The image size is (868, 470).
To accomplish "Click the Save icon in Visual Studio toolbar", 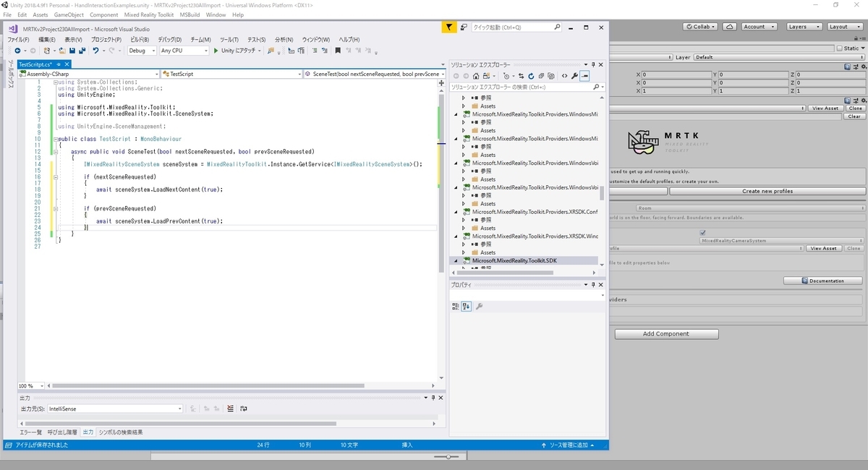I will click(x=72, y=51).
